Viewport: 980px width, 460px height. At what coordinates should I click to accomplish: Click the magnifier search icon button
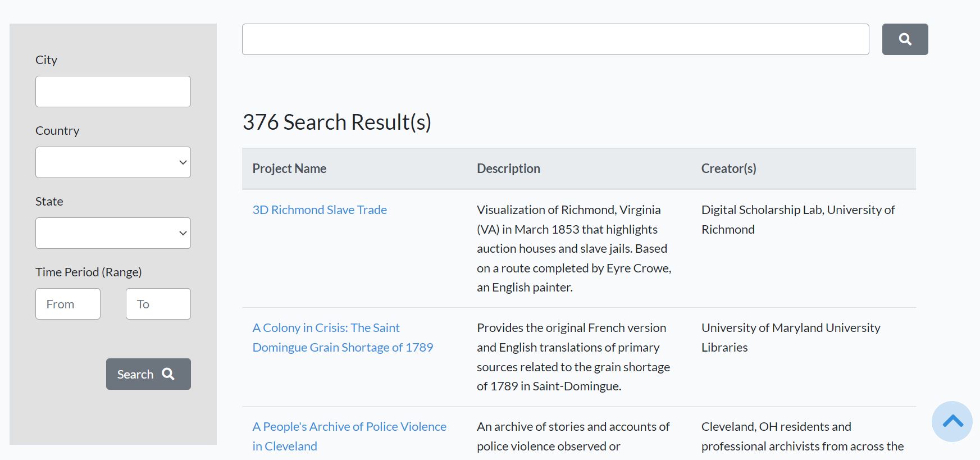(904, 39)
